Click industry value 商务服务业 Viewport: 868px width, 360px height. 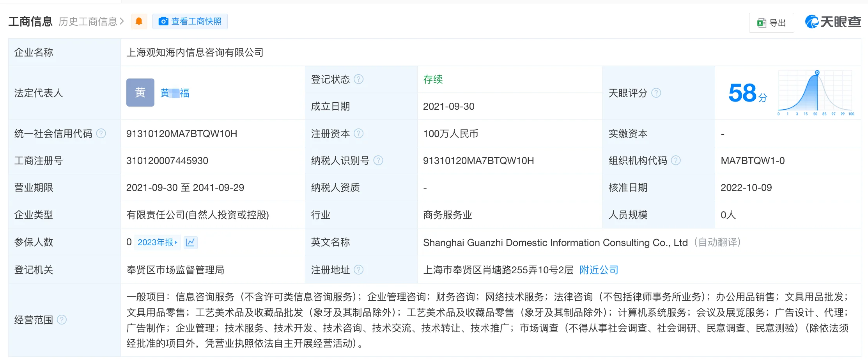click(448, 215)
